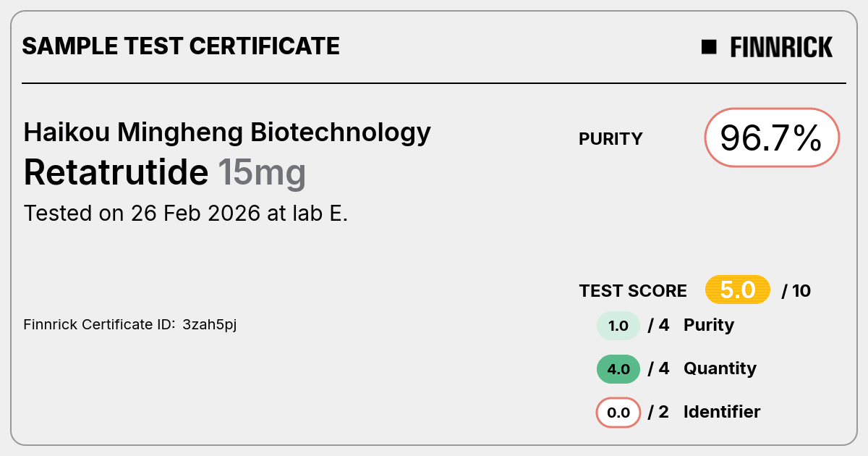Click the '/ 10' maximum score text

tap(796, 291)
